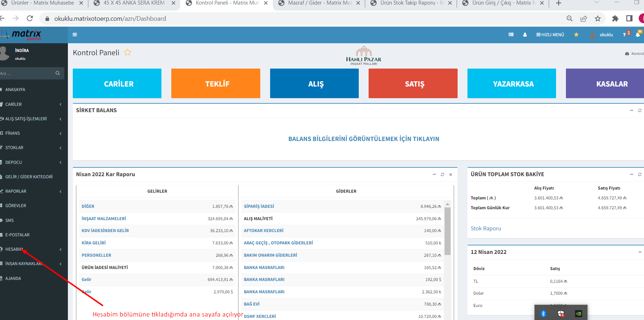This screenshot has width=644, height=320.
Task: Click the sidebar search input field
Action: (x=27, y=73)
